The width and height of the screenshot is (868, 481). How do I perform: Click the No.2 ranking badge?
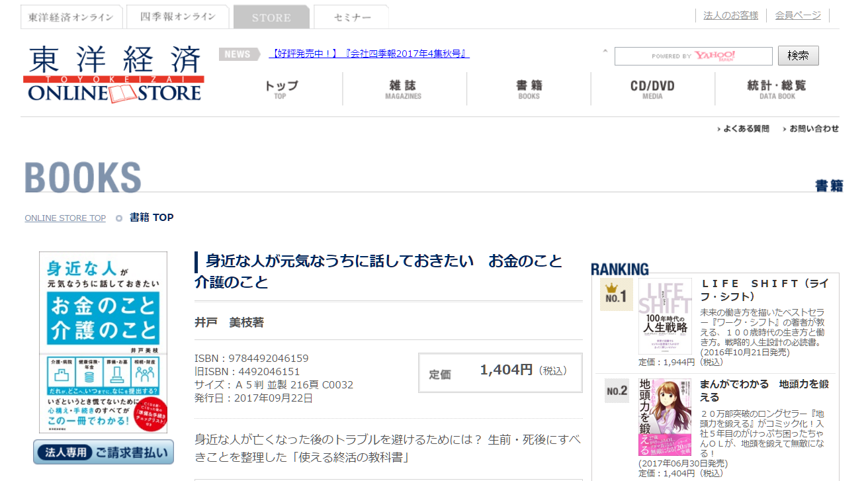(617, 390)
